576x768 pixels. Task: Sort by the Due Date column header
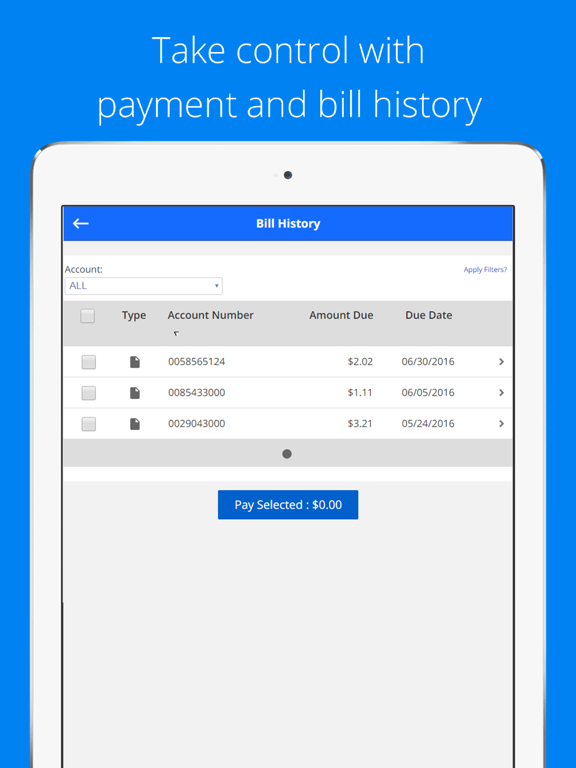point(429,315)
